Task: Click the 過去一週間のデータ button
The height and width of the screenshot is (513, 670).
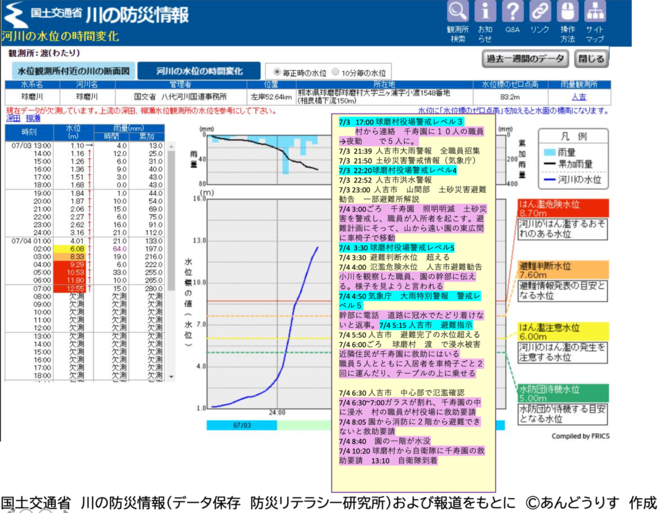Action: (x=524, y=59)
